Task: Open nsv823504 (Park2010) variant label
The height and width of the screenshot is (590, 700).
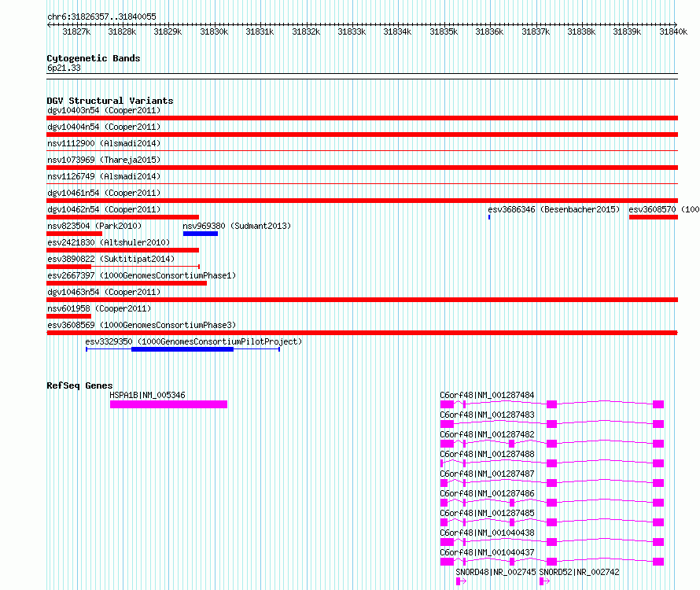Action: pos(94,226)
